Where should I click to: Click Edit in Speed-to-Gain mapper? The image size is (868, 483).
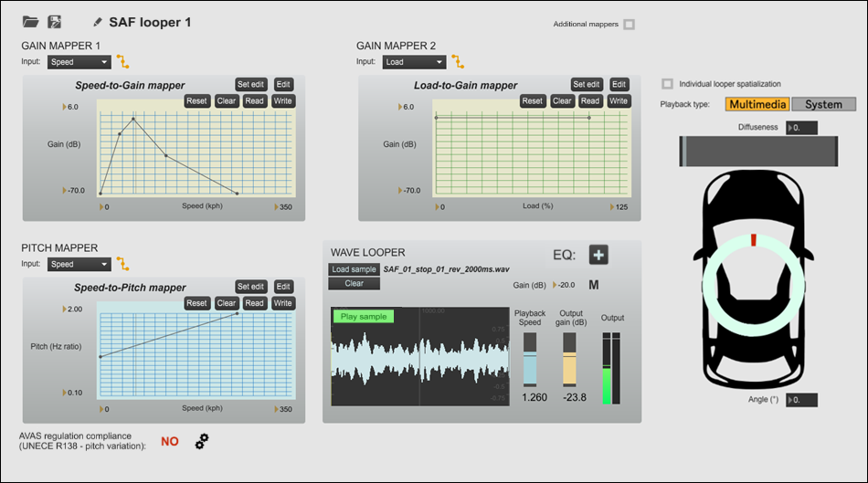click(x=283, y=85)
